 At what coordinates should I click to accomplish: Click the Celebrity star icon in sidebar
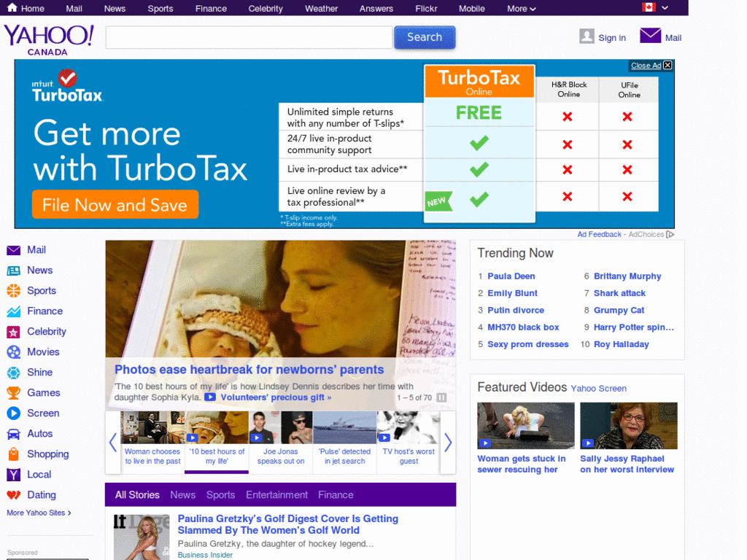(x=13, y=332)
